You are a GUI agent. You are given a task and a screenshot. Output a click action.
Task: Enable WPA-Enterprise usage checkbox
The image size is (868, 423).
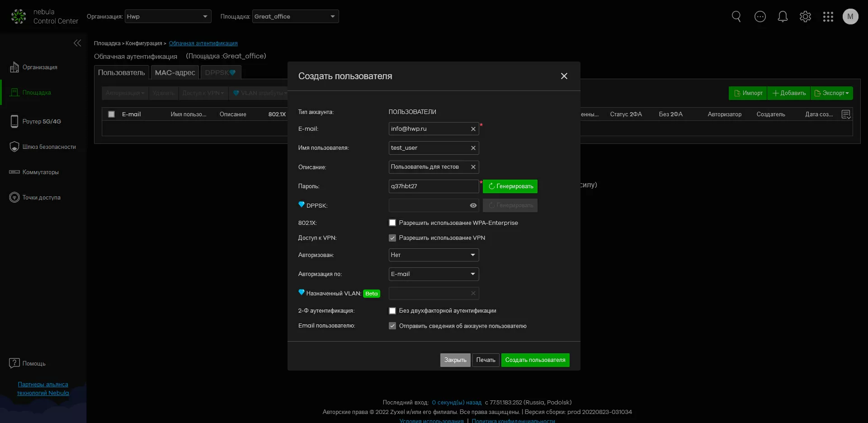pos(392,223)
